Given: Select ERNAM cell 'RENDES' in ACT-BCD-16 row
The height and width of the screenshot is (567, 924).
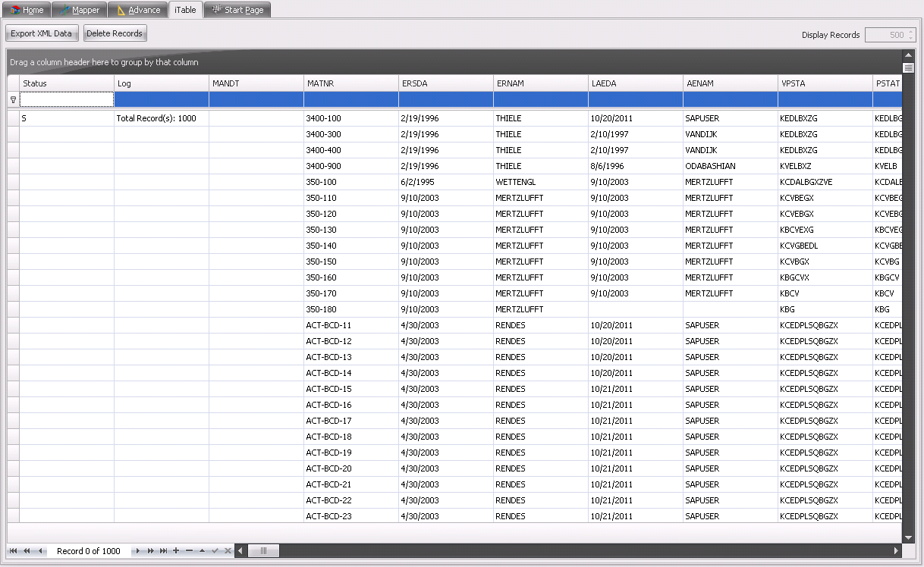Looking at the screenshot, I should pyautogui.click(x=541, y=405).
